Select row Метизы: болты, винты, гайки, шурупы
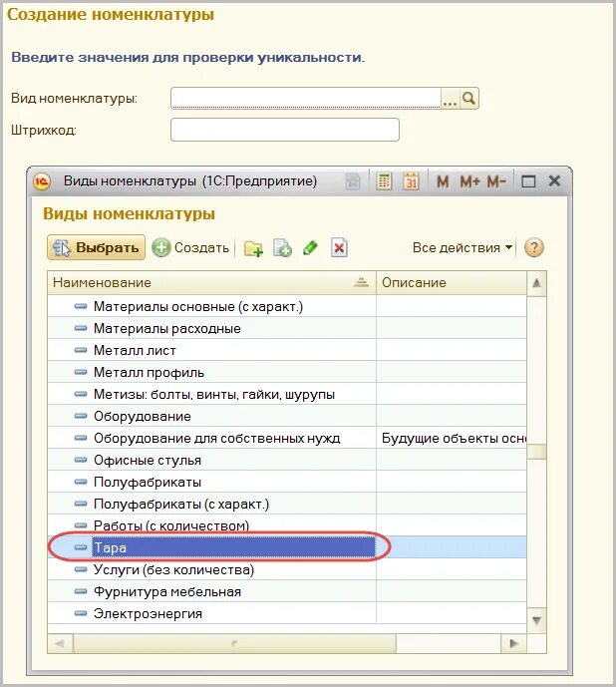The image size is (616, 687). [286, 394]
